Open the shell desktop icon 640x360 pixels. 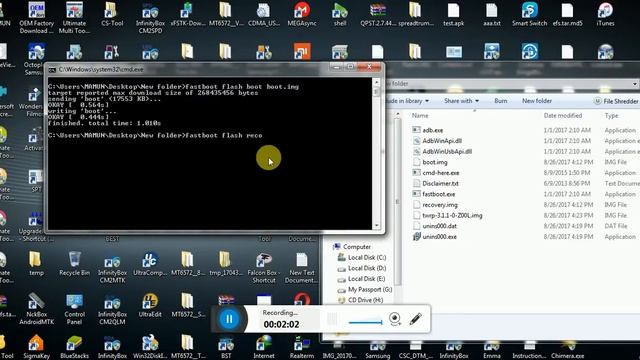click(340, 14)
